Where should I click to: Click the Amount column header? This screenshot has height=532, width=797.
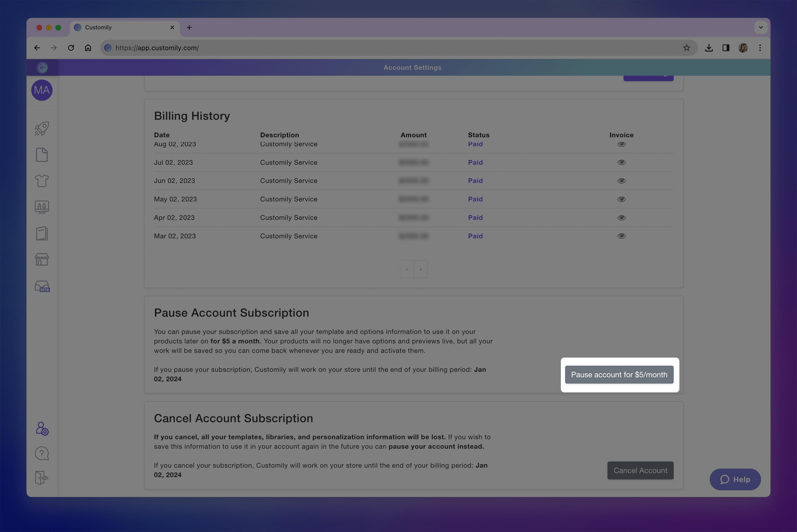tap(414, 135)
